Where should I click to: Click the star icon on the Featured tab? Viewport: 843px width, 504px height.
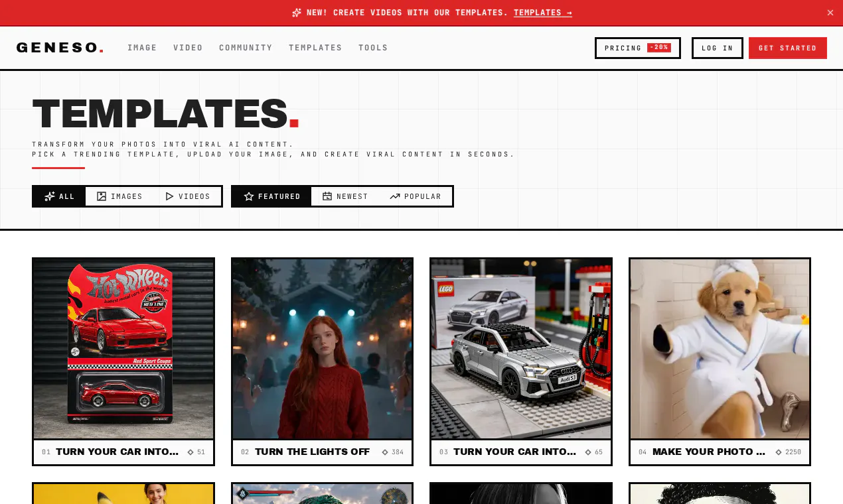pos(249,196)
